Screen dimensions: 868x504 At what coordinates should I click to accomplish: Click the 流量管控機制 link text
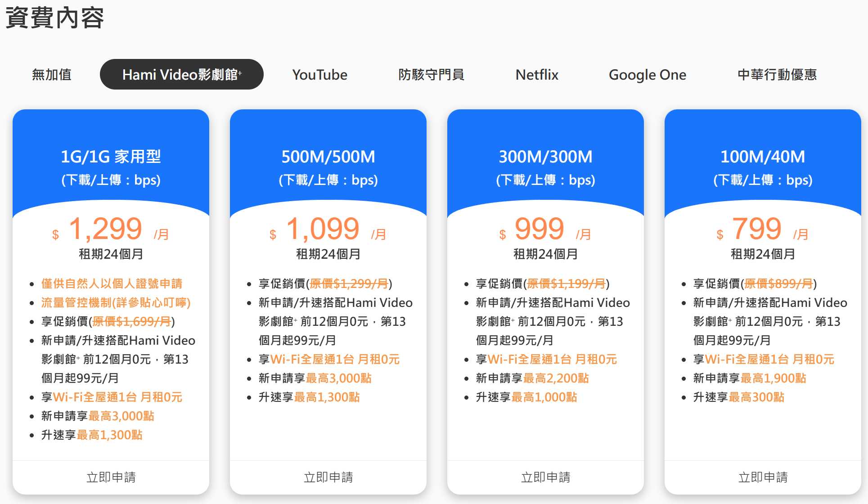[x=116, y=302]
